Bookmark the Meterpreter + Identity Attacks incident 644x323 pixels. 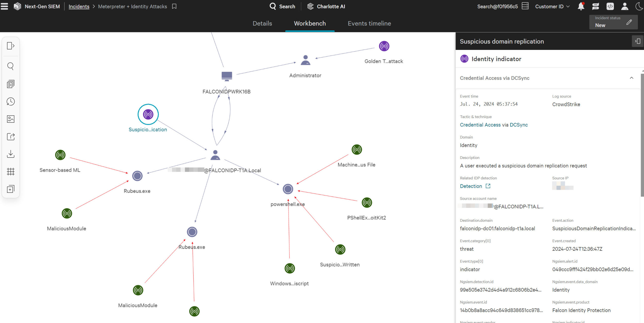(x=174, y=6)
